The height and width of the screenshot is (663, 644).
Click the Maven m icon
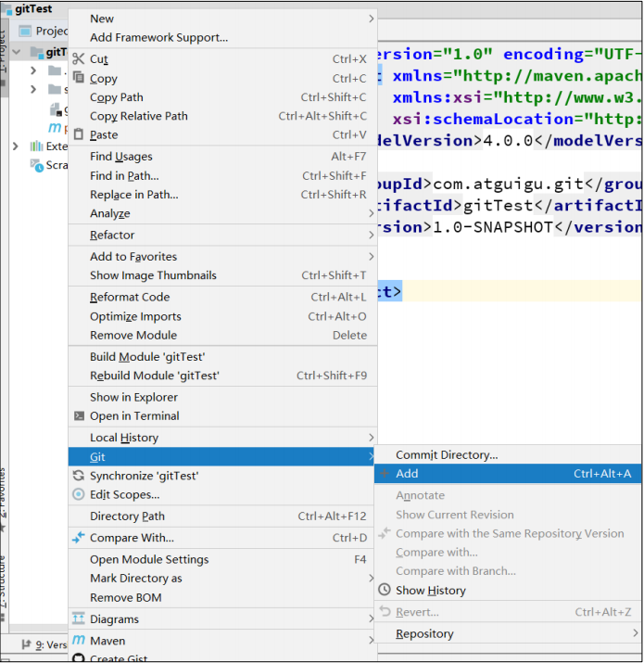(x=79, y=640)
